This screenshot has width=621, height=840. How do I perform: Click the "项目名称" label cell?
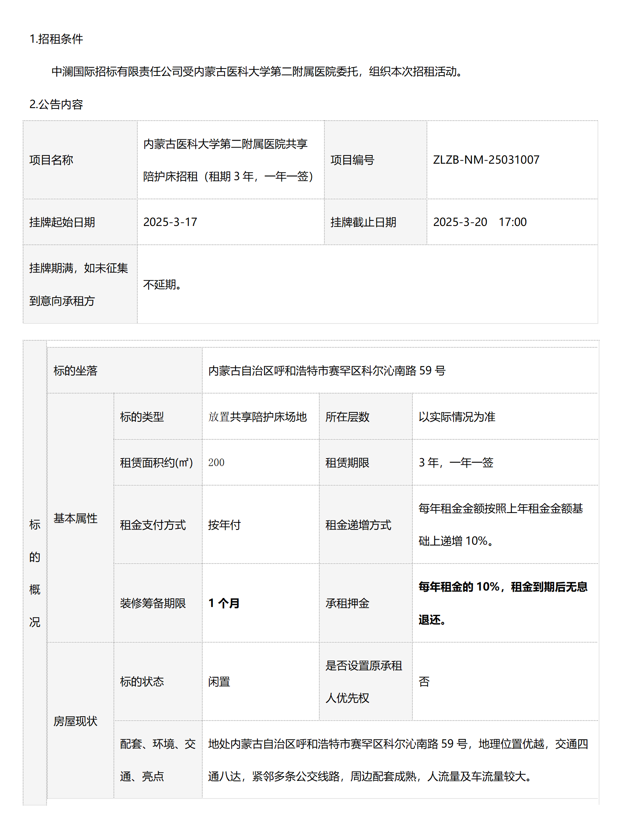(51, 160)
